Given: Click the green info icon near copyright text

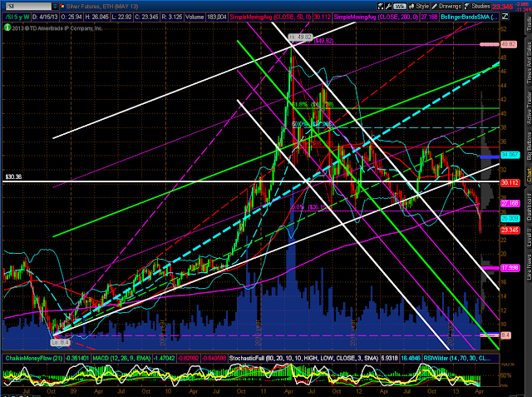Looking at the screenshot, I should point(7,27).
